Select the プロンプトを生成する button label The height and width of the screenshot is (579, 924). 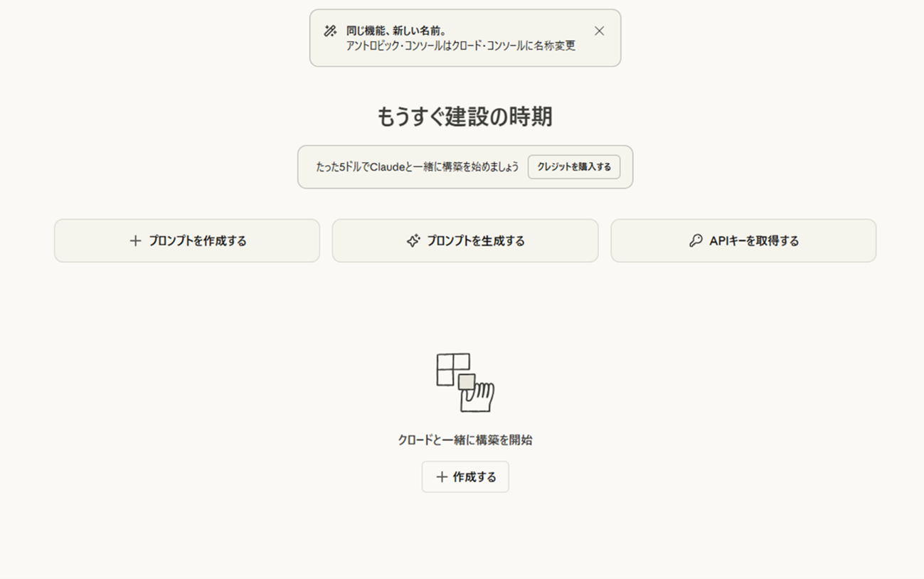(475, 241)
